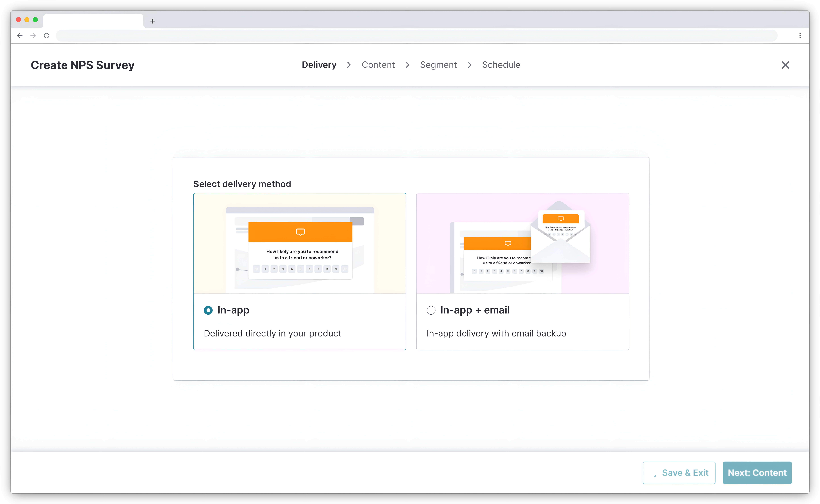Go back in browser history
This screenshot has width=820, height=504.
[20, 36]
